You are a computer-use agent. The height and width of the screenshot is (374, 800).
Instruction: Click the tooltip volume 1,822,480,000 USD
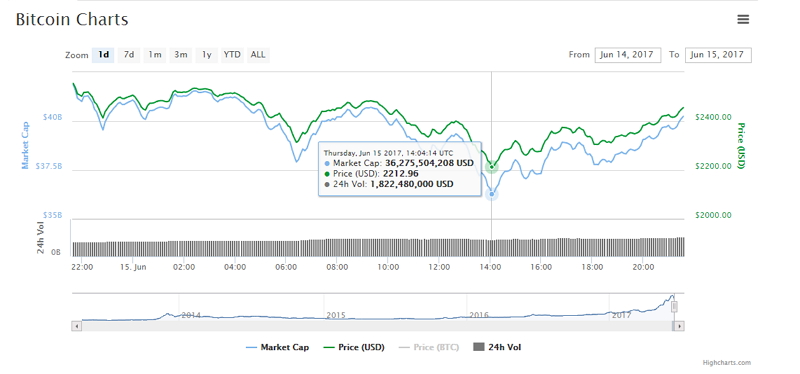coord(411,184)
